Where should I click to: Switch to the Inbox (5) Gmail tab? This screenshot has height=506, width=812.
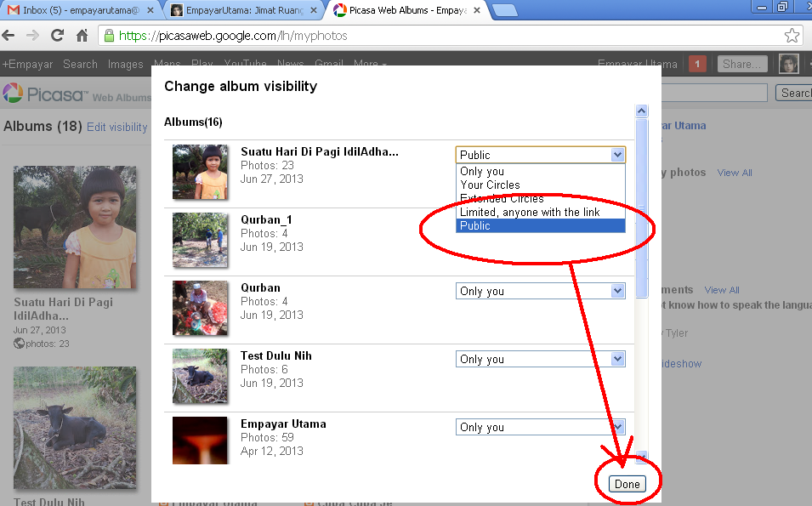pyautogui.click(x=81, y=10)
